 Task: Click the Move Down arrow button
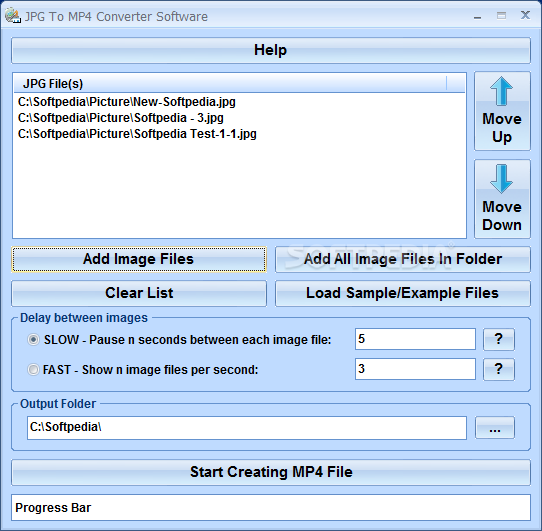502,199
